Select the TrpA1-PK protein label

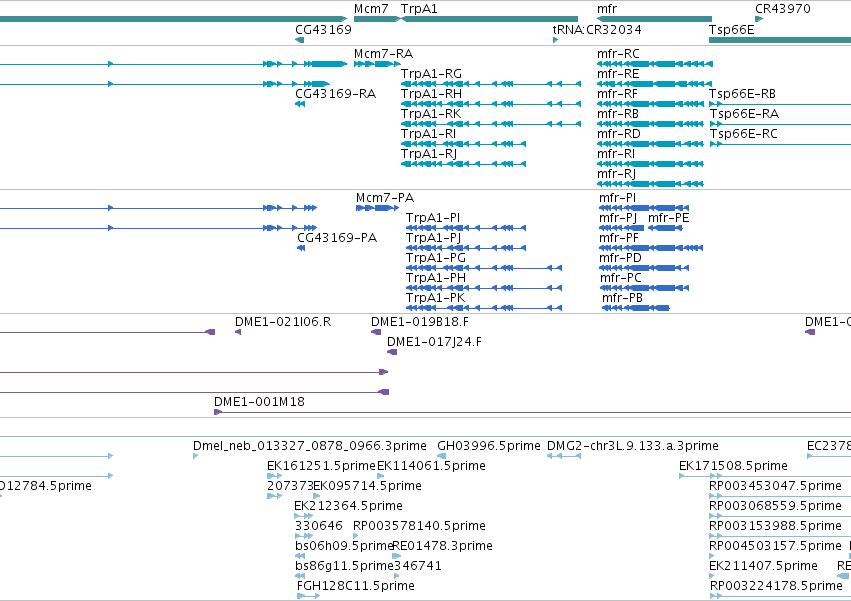(435, 298)
